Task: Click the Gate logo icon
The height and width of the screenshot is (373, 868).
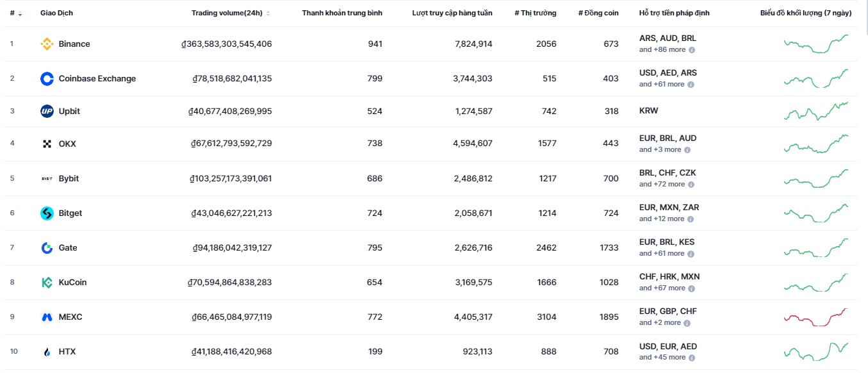Action: click(x=47, y=248)
